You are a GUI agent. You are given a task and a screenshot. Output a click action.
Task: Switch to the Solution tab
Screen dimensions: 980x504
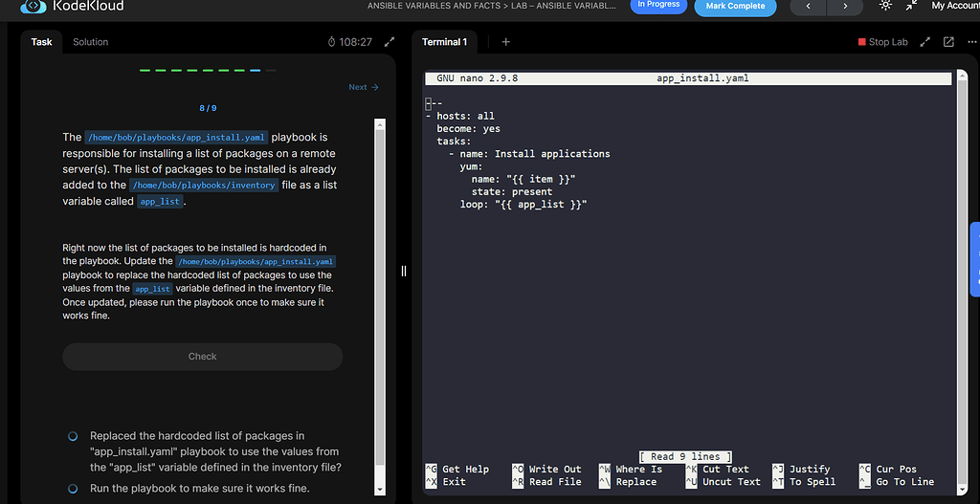(x=91, y=42)
